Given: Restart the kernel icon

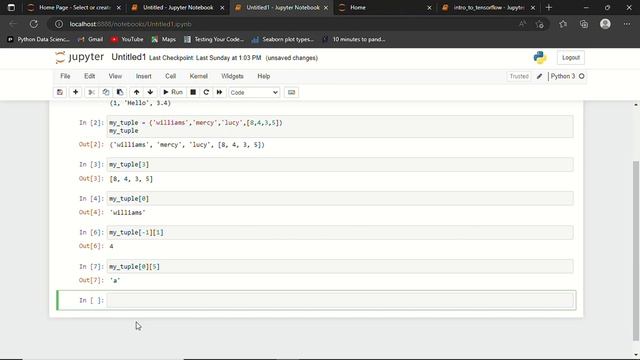Looking at the screenshot, I should [x=206, y=92].
